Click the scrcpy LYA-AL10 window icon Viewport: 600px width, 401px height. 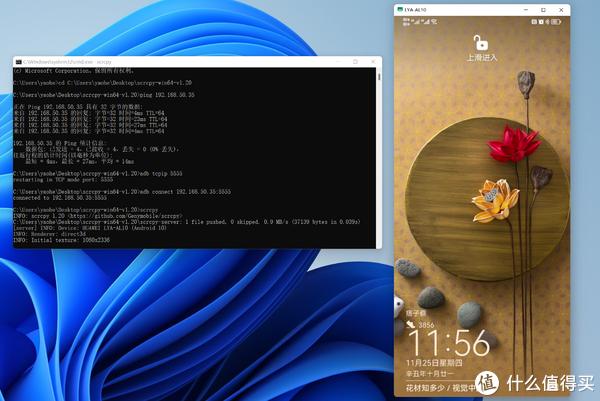click(x=400, y=10)
